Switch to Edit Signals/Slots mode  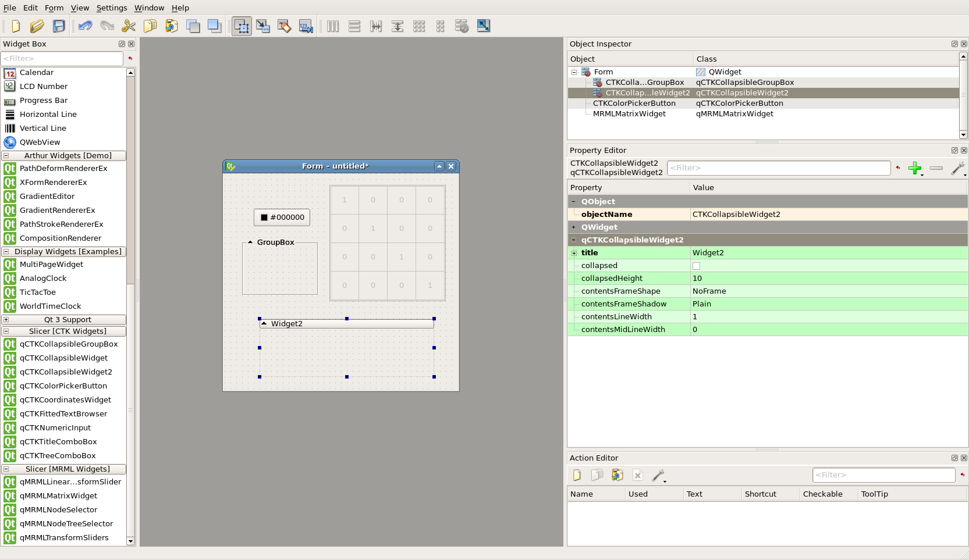263,26
